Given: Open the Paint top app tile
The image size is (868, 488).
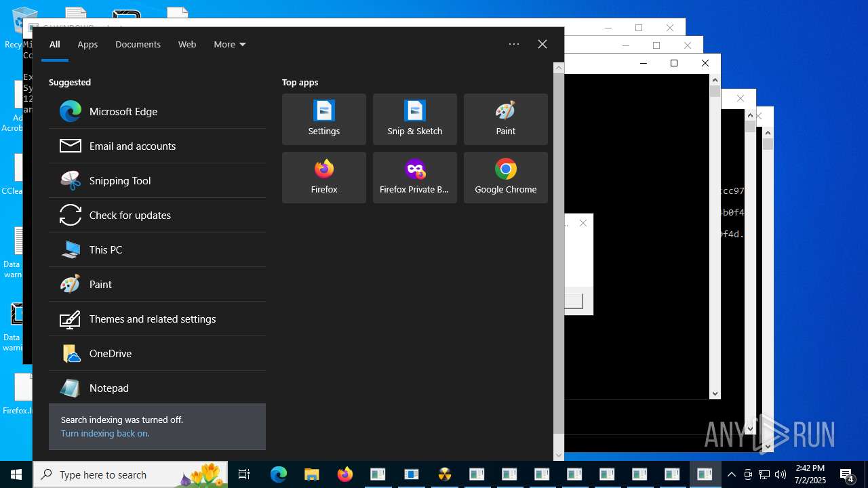Looking at the screenshot, I should [506, 119].
